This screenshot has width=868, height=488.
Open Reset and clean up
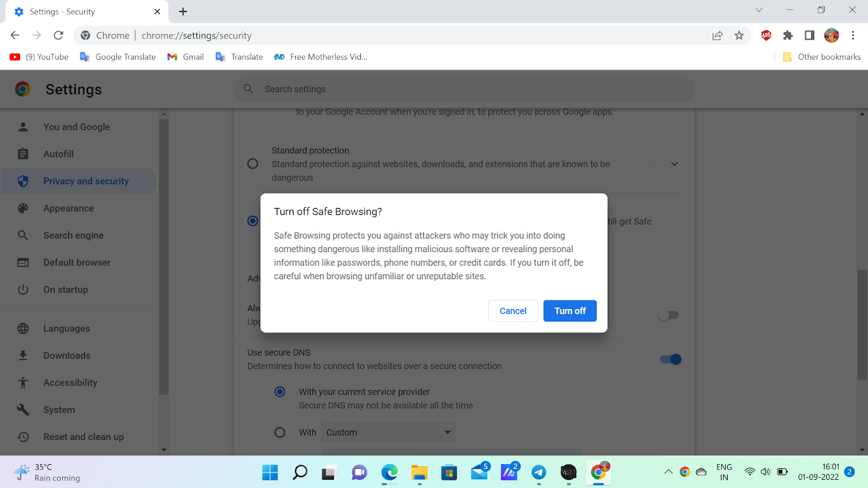(x=79, y=437)
